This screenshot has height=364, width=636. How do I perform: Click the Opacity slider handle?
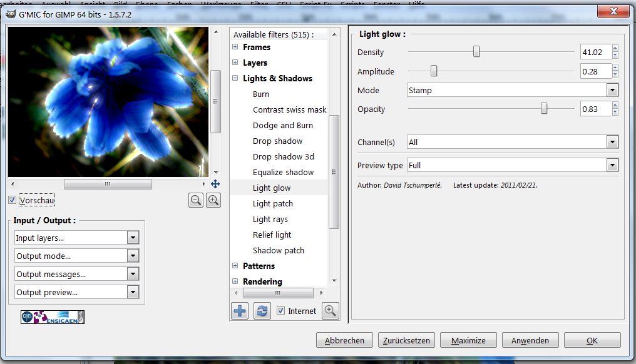544,108
